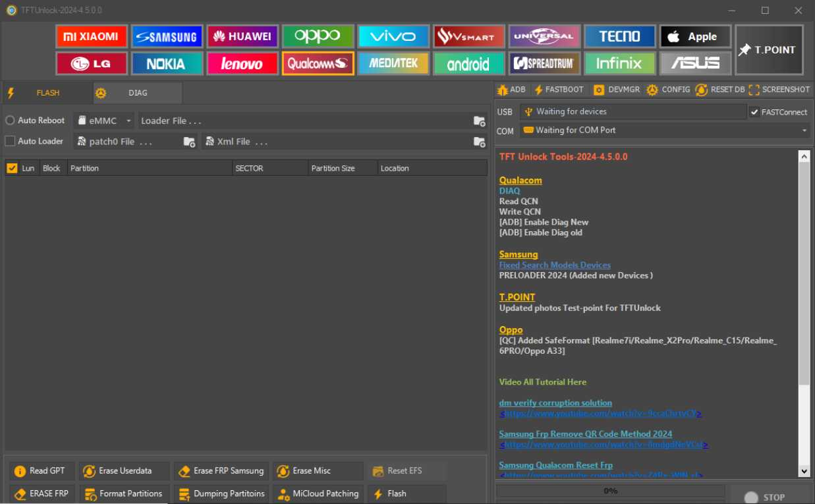
Task: Open the ADB tool in the top toolbar
Action: (512, 89)
